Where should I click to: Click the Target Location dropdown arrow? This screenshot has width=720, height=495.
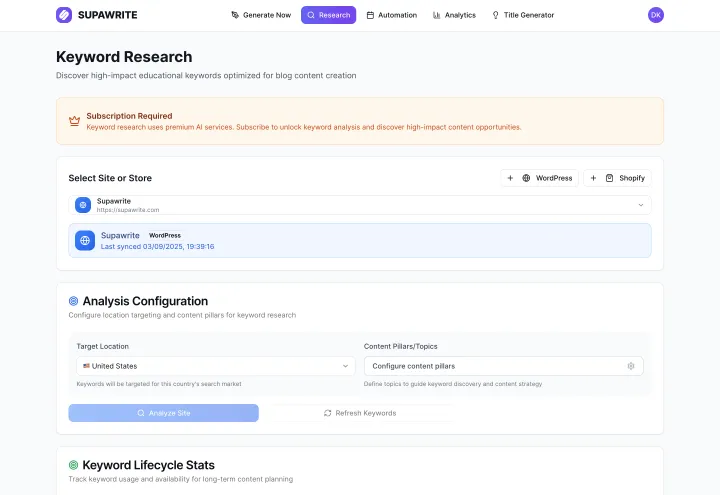pyautogui.click(x=345, y=366)
